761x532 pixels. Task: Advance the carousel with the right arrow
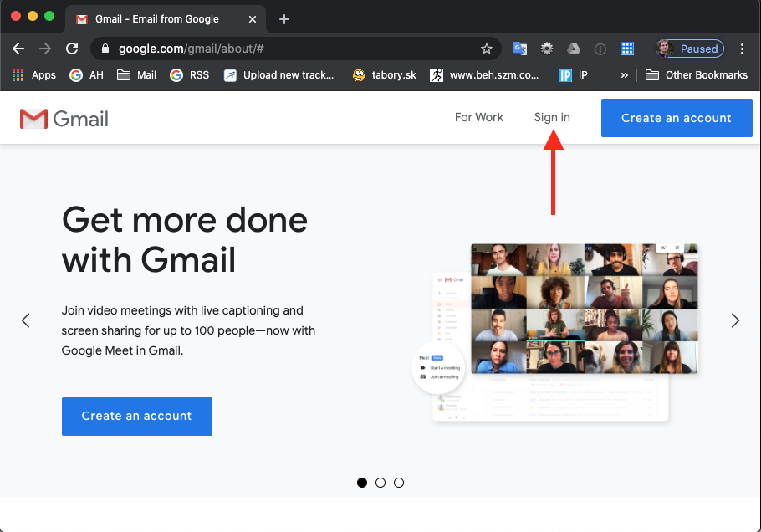pos(735,320)
